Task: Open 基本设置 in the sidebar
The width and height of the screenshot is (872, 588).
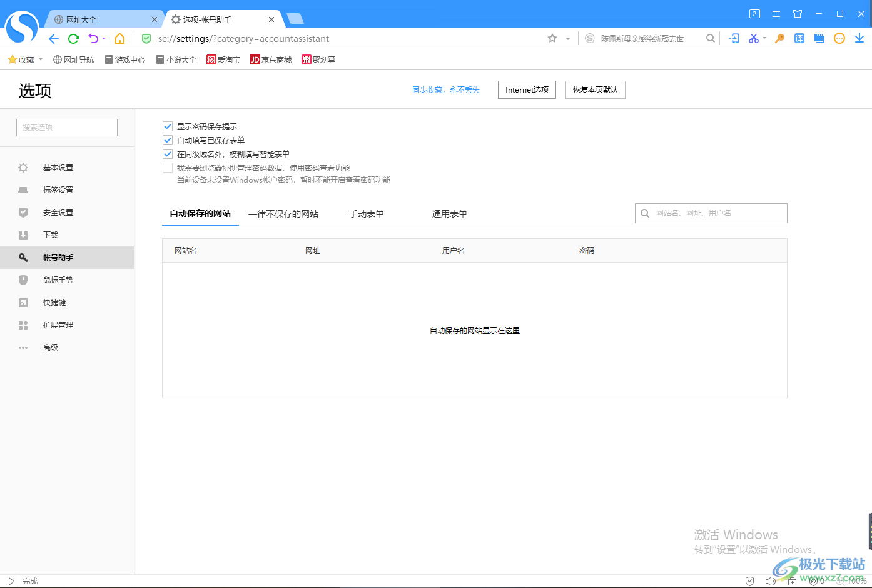Action: pos(67,168)
